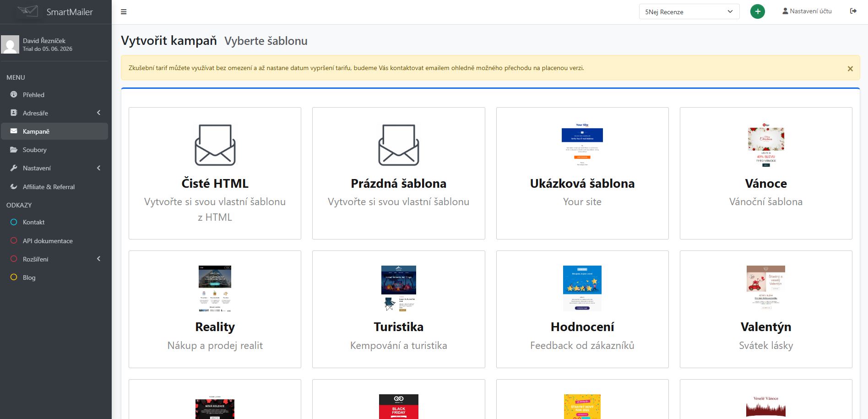Click the green plus add button

[x=758, y=11]
